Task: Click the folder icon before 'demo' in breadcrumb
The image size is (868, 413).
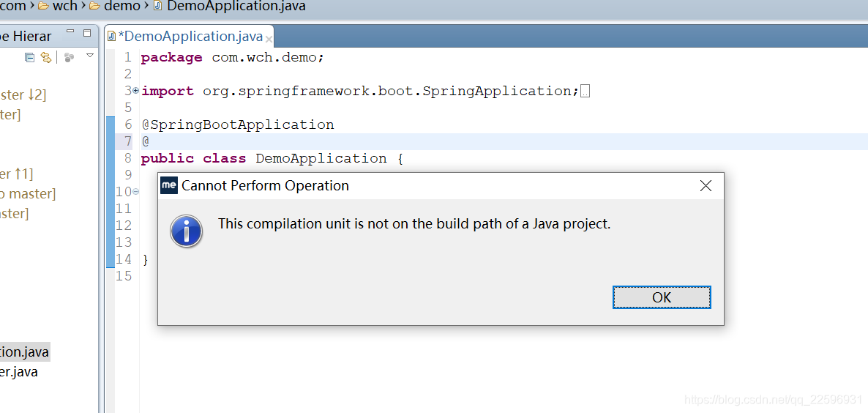Action: pos(94,7)
